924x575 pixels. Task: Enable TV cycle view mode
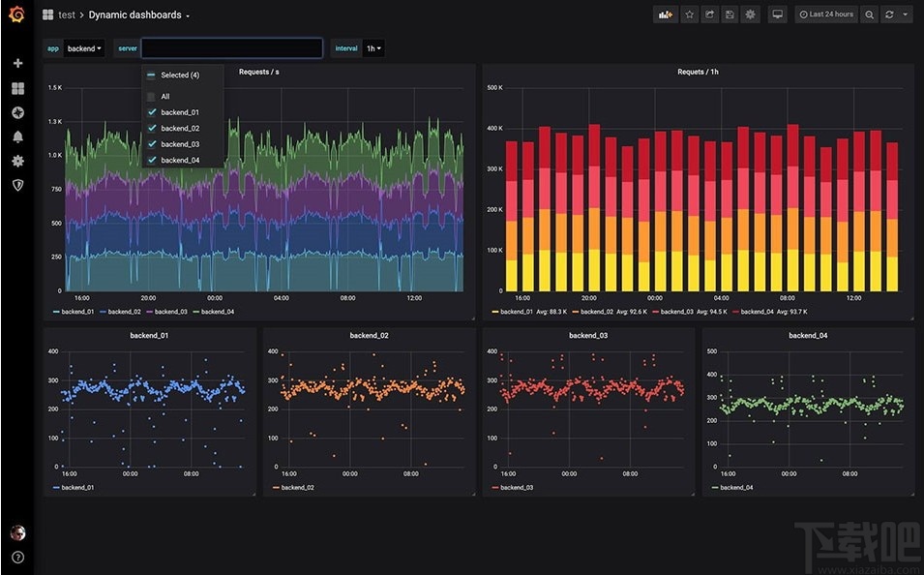point(777,15)
